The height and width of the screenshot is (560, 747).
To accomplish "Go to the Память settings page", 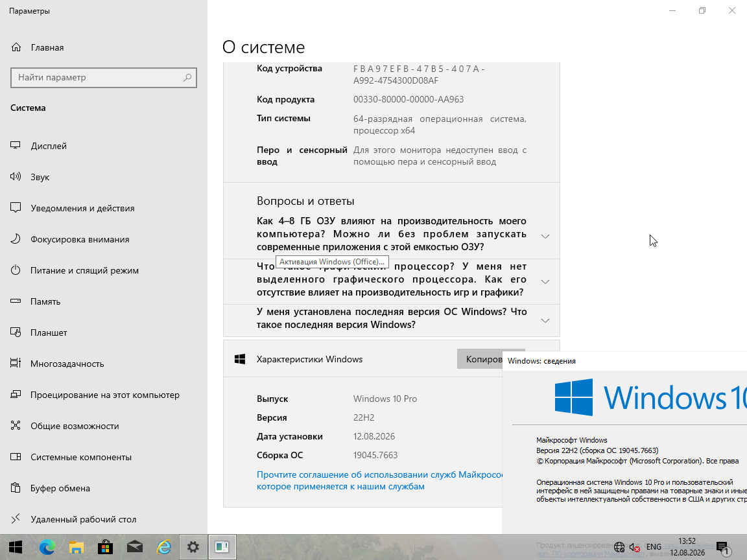I will tap(45, 301).
